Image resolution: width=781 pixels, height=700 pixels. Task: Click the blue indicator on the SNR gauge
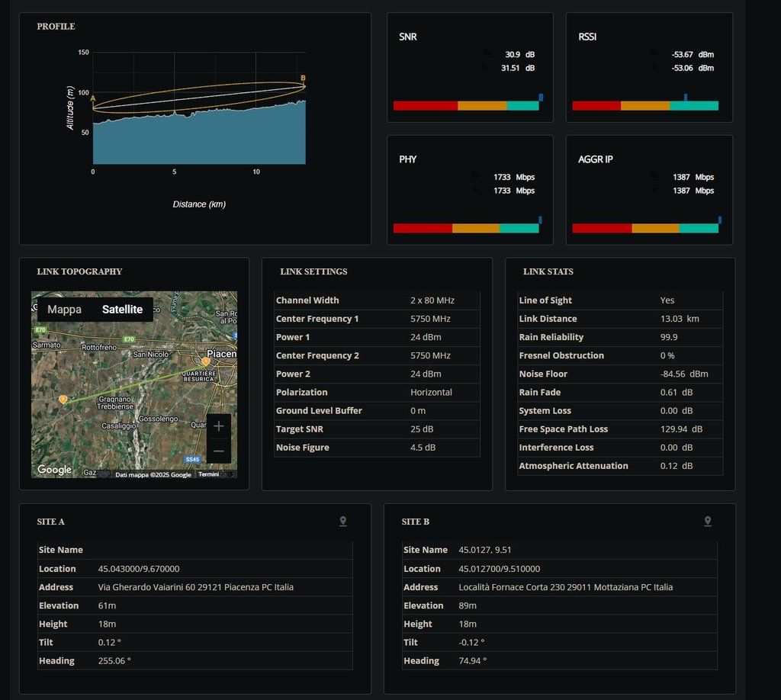click(x=541, y=97)
